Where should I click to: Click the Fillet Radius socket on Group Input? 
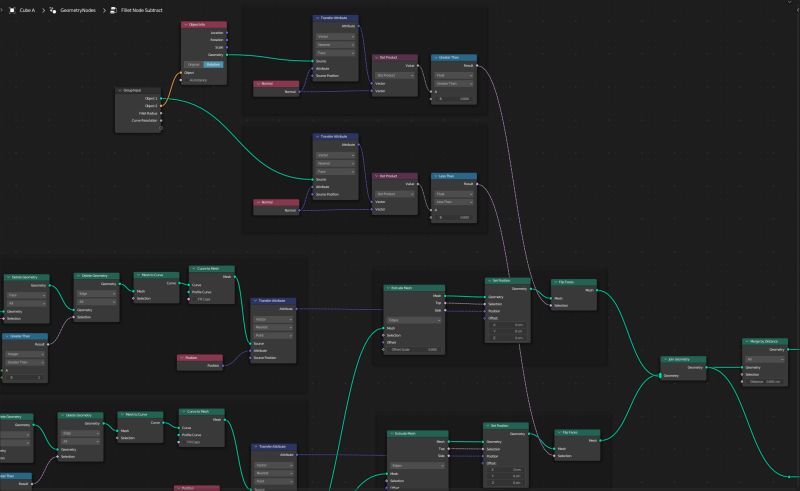pos(161,113)
